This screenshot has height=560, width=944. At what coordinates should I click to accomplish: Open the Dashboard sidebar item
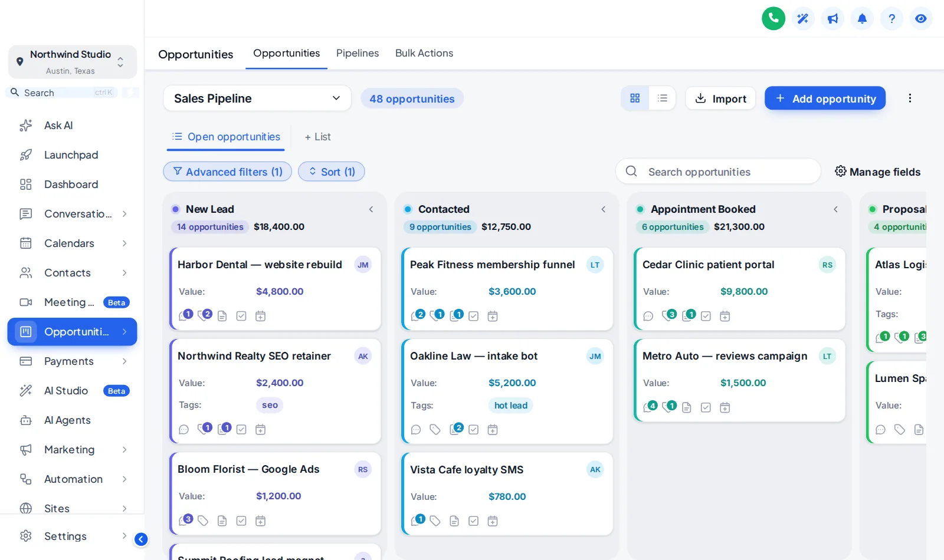click(x=73, y=185)
